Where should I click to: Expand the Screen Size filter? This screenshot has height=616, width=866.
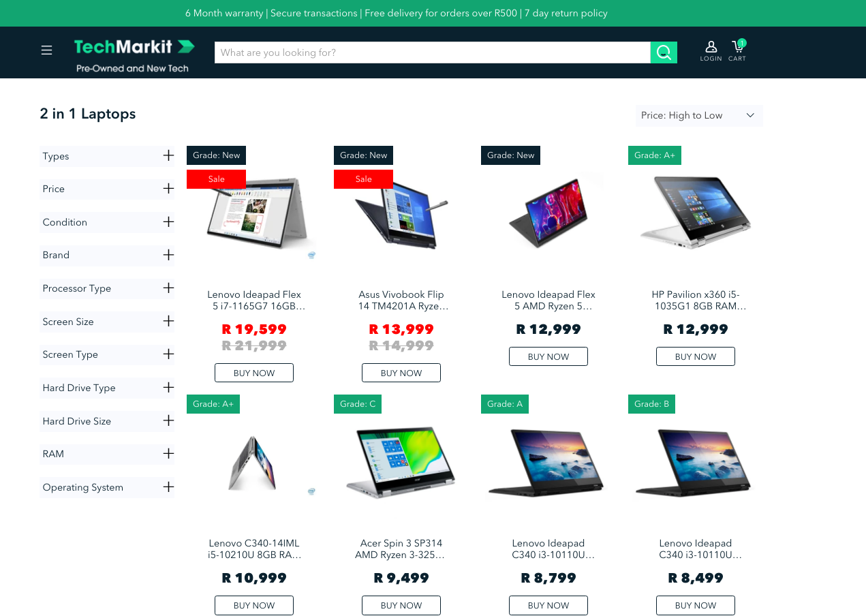[107, 322]
